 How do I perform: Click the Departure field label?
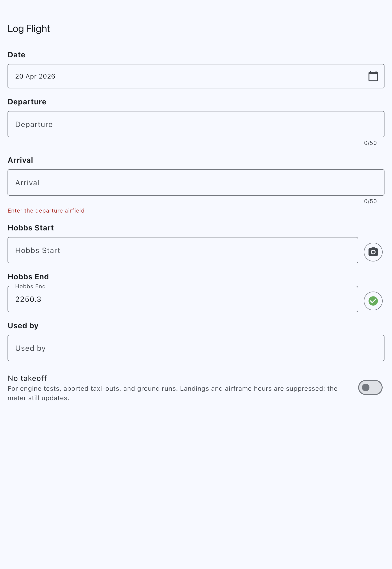(x=27, y=102)
